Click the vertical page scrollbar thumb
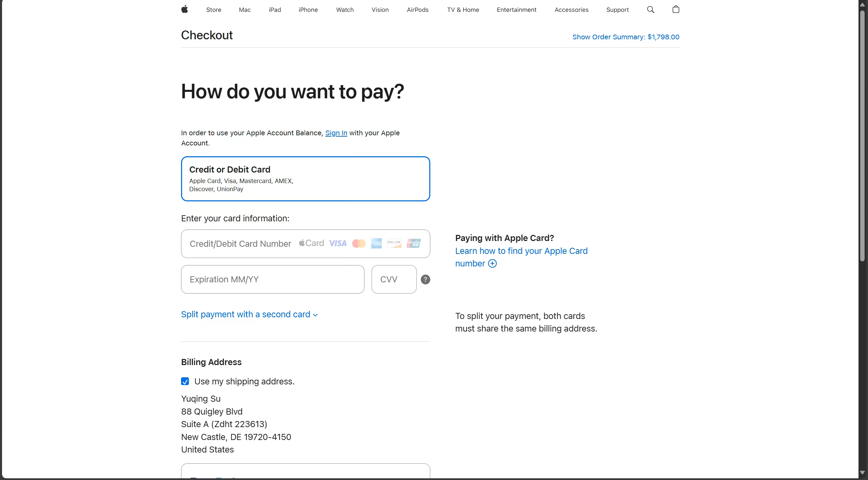Screen dimensions: 868x480 click(862, 136)
